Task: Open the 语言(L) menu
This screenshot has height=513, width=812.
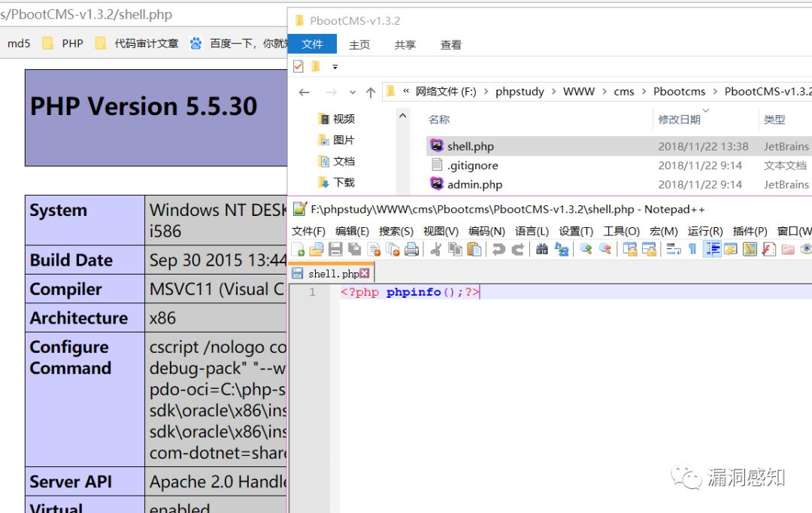Action: 532,231
